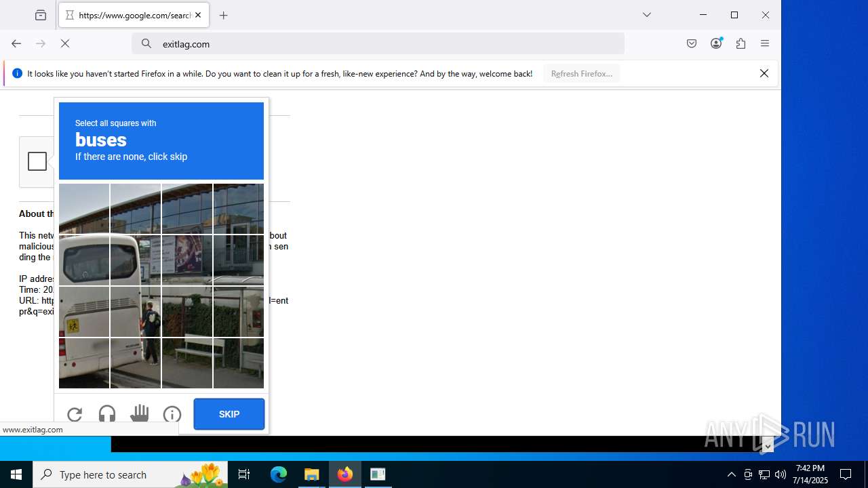Click the Windows taskbar search box
This screenshot has width=868, height=488.
point(130,474)
